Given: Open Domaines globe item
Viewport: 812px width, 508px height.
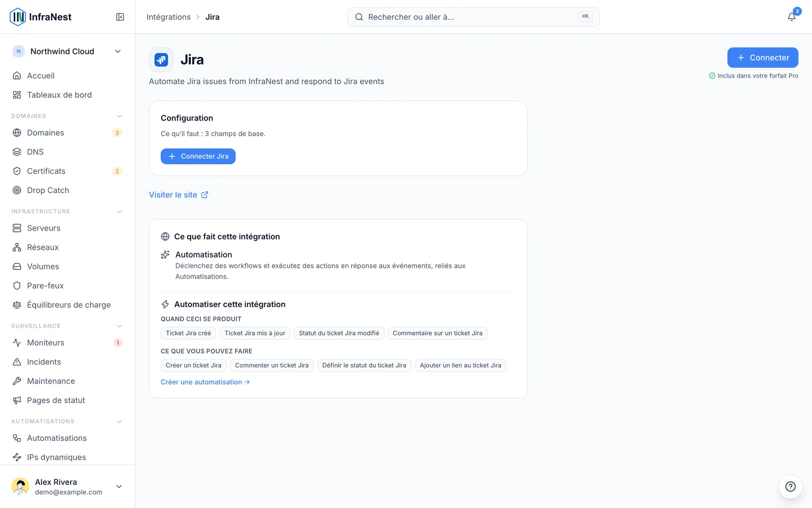Looking at the screenshot, I should coord(66,133).
